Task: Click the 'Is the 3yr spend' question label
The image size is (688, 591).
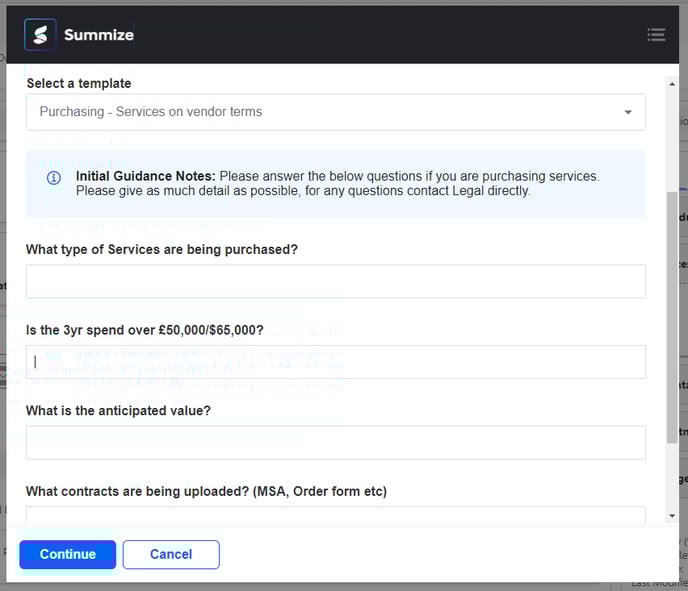Action: pyautogui.click(x=144, y=329)
